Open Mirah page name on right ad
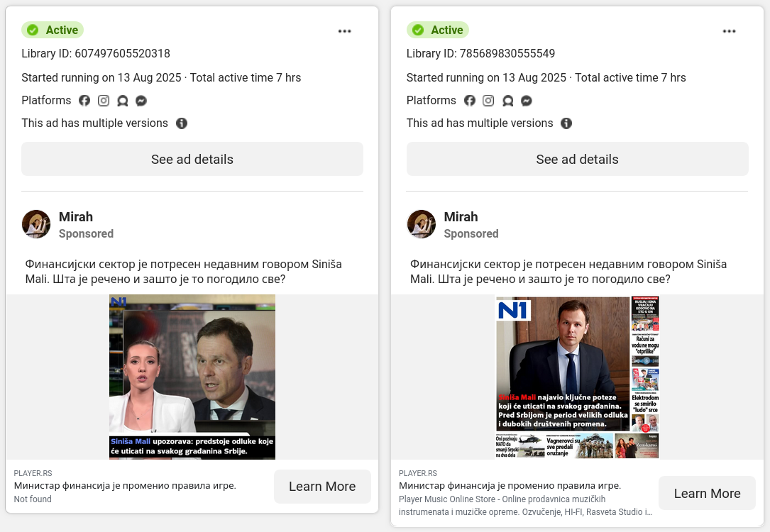Screen dimensions: 770x532 click(x=461, y=216)
